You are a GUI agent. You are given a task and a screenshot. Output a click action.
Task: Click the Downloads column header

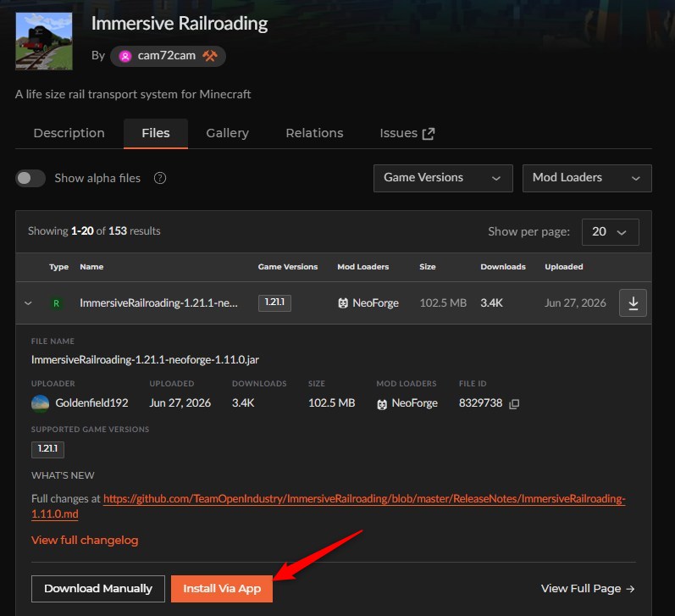tap(503, 267)
